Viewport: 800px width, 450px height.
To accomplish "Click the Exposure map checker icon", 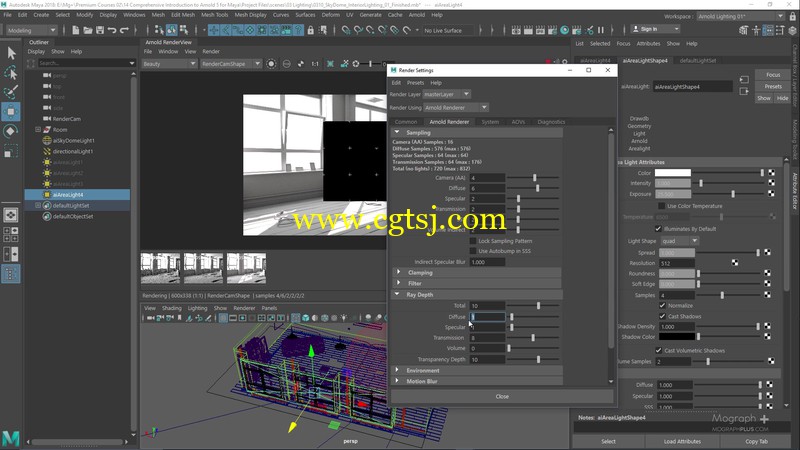I will [771, 193].
